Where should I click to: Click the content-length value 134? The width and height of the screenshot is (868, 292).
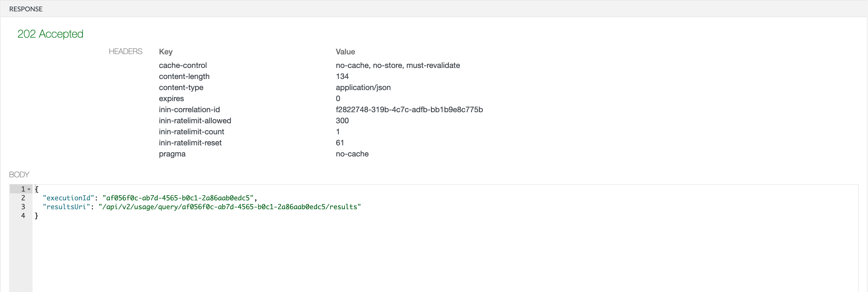342,76
